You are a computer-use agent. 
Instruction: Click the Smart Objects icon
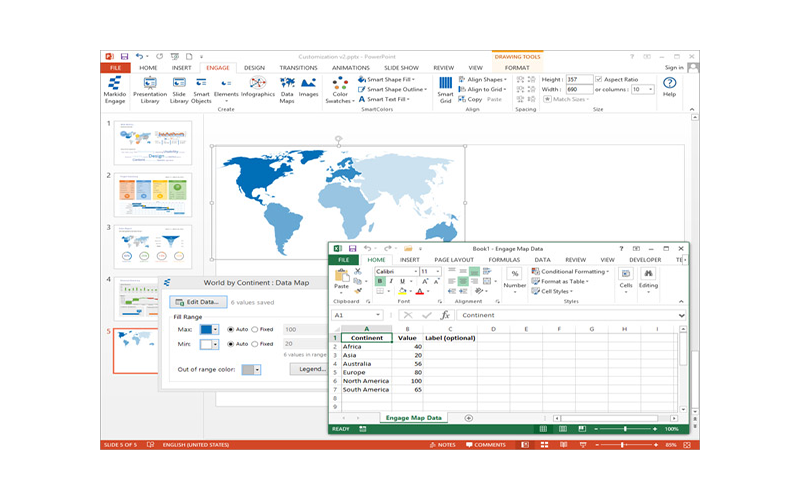click(201, 90)
